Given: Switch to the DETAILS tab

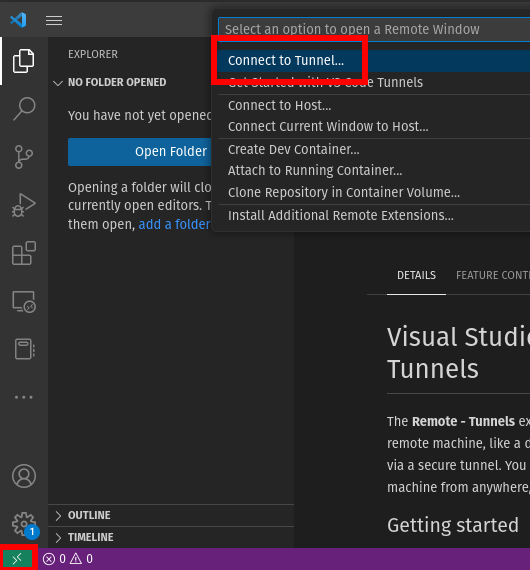Looking at the screenshot, I should tap(416, 276).
